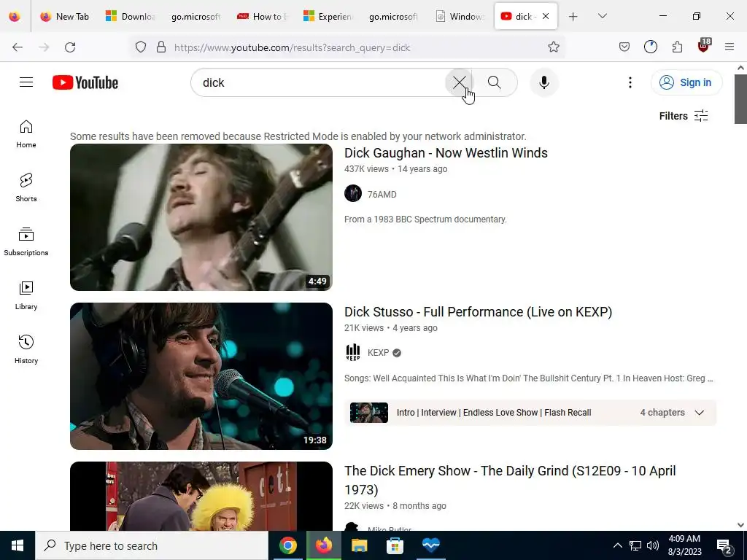The width and height of the screenshot is (747, 560).
Task: Open Dick Stusso KEXP video thumbnail
Action: pyautogui.click(x=201, y=376)
